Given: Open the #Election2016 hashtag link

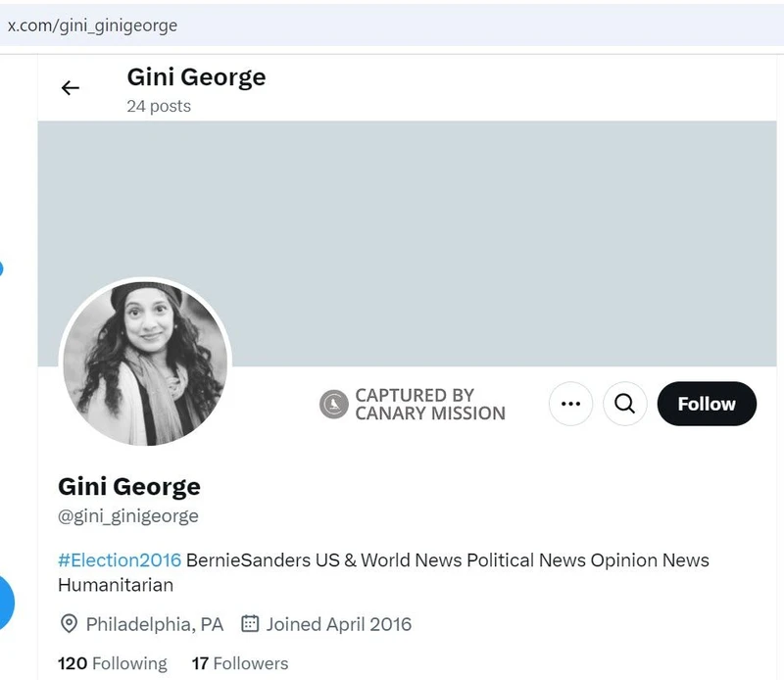Looking at the screenshot, I should (x=120, y=560).
